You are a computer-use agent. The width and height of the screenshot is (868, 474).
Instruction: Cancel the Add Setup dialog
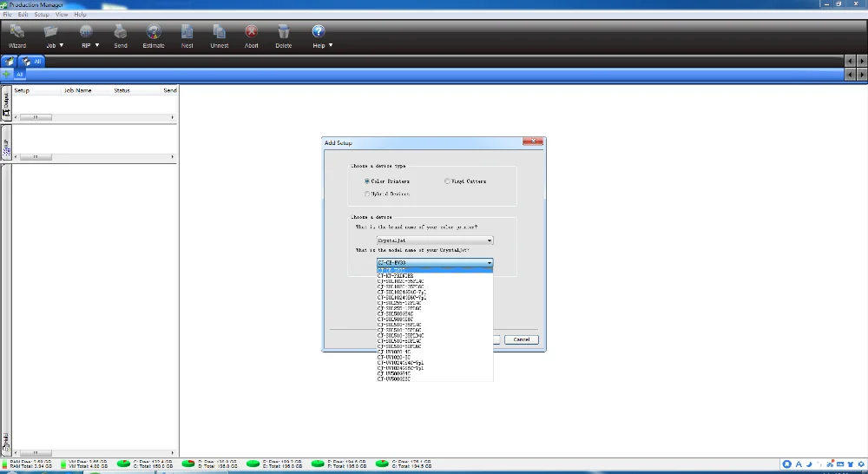point(522,339)
